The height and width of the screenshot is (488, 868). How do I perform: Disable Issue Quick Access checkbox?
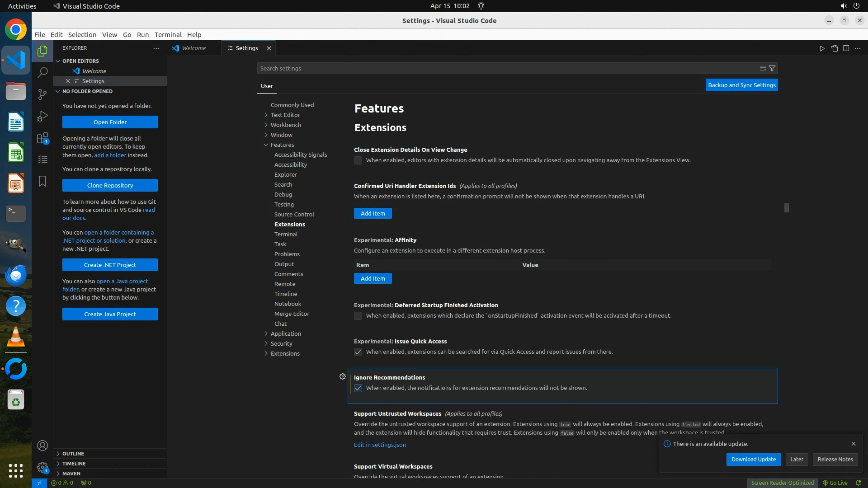coord(358,352)
